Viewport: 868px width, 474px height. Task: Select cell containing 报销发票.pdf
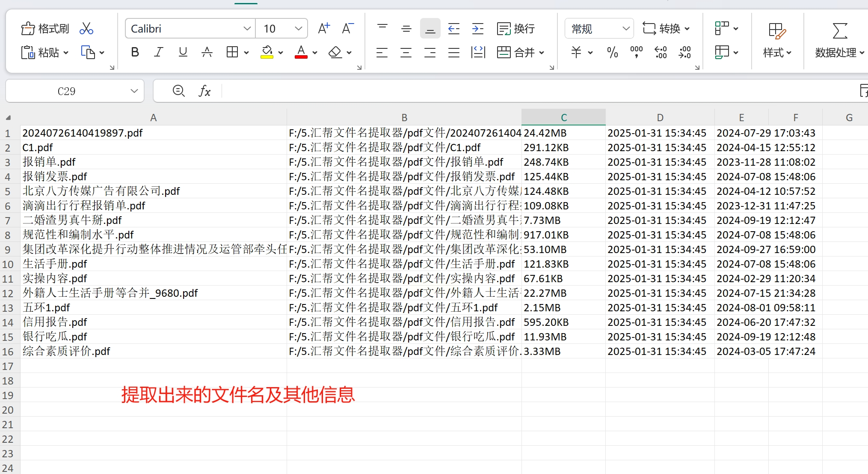[x=55, y=176]
